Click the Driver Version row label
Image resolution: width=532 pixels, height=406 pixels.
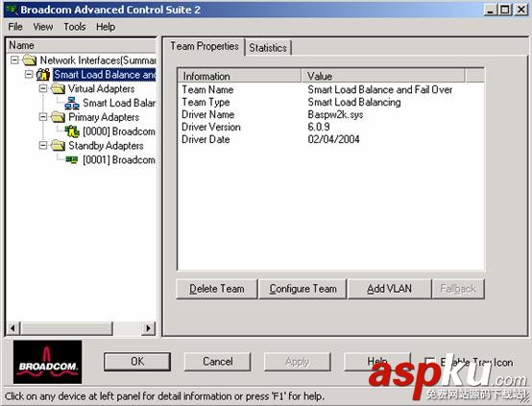pyautogui.click(x=211, y=128)
